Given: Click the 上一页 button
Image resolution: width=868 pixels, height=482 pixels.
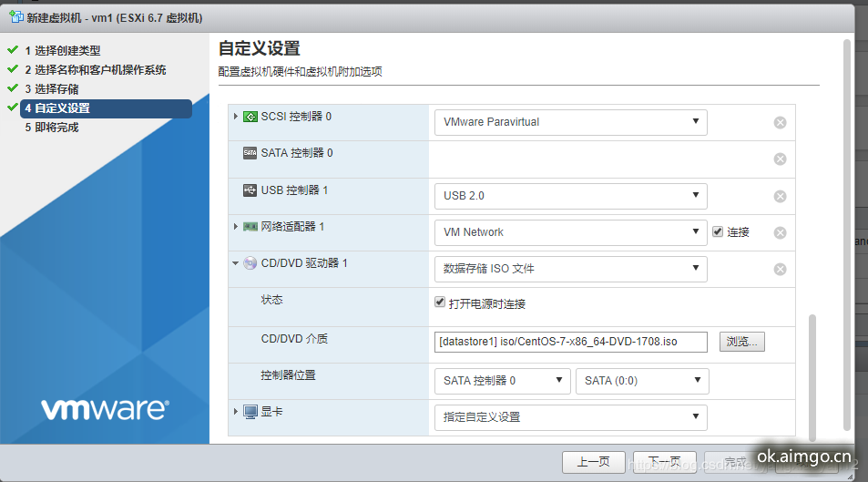Looking at the screenshot, I should click(x=593, y=462).
